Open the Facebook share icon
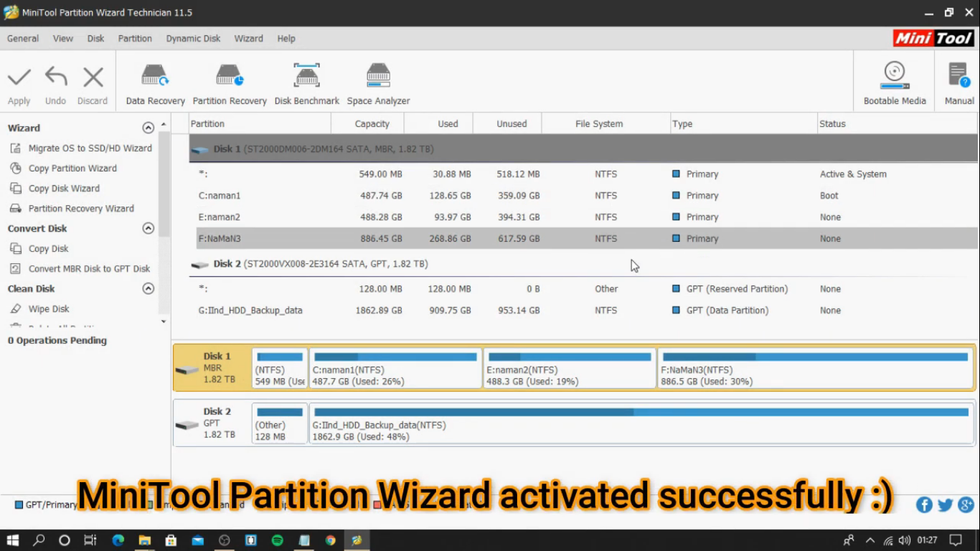Image resolution: width=980 pixels, height=551 pixels. pyautogui.click(x=924, y=504)
